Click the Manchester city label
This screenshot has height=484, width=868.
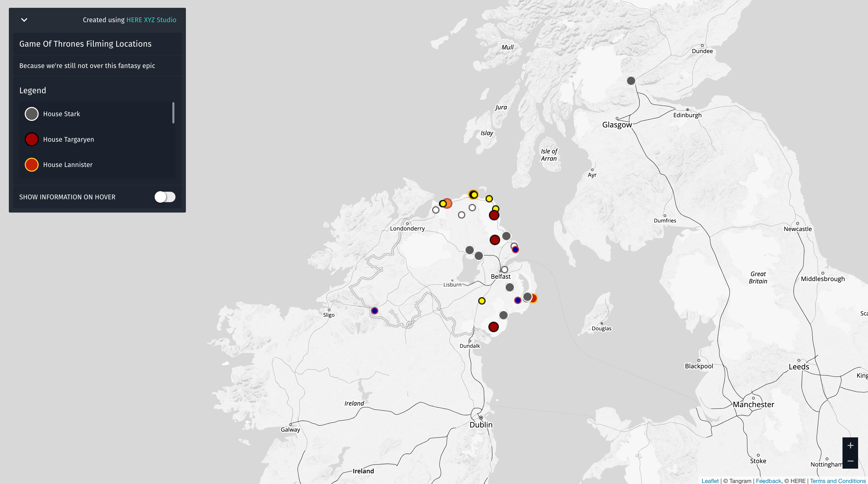point(753,405)
